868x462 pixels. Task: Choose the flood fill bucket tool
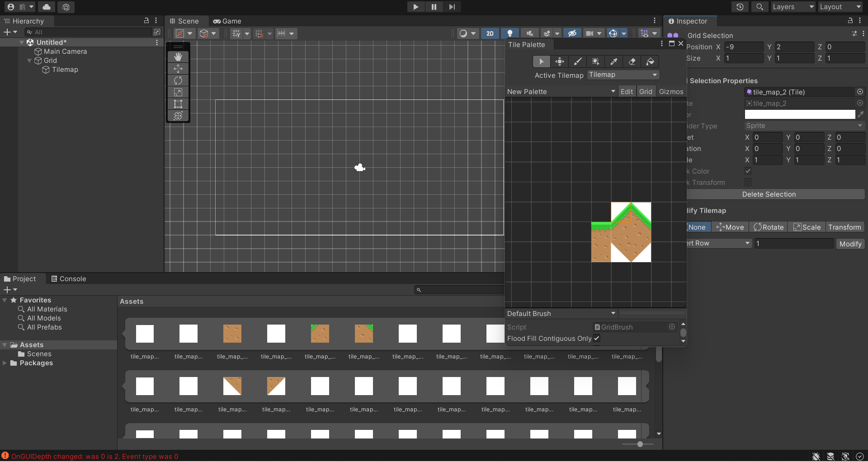pos(650,61)
